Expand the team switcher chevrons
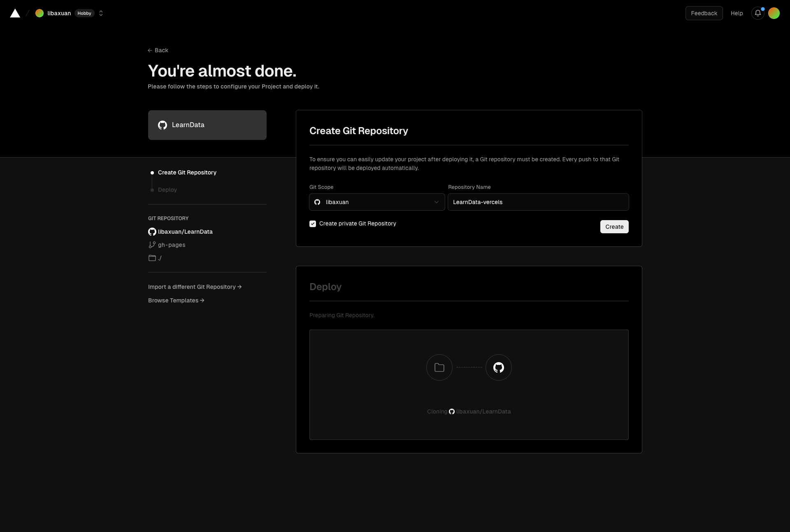Screen dimensions: 790x532 coord(101,13)
